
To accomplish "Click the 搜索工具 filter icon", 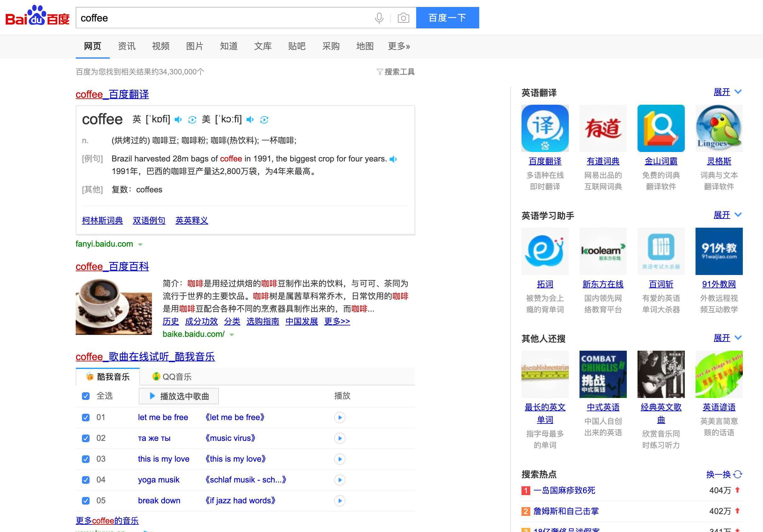I will click(x=380, y=72).
